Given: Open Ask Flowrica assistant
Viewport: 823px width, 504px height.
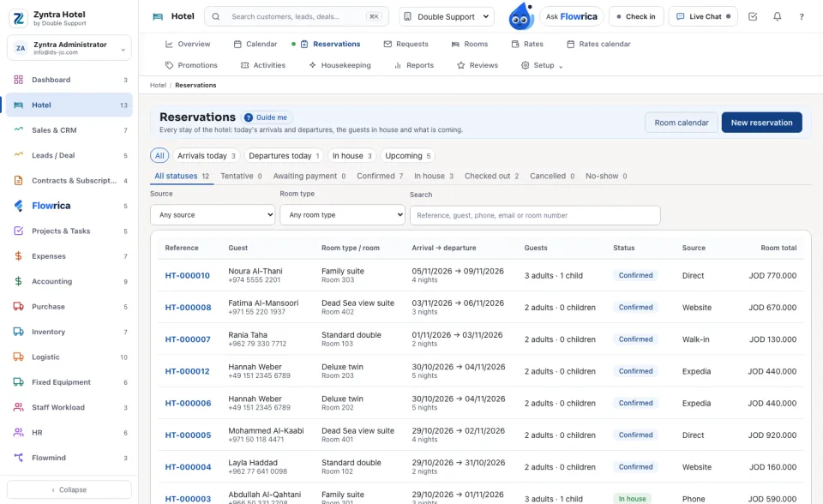Looking at the screenshot, I should [x=572, y=16].
